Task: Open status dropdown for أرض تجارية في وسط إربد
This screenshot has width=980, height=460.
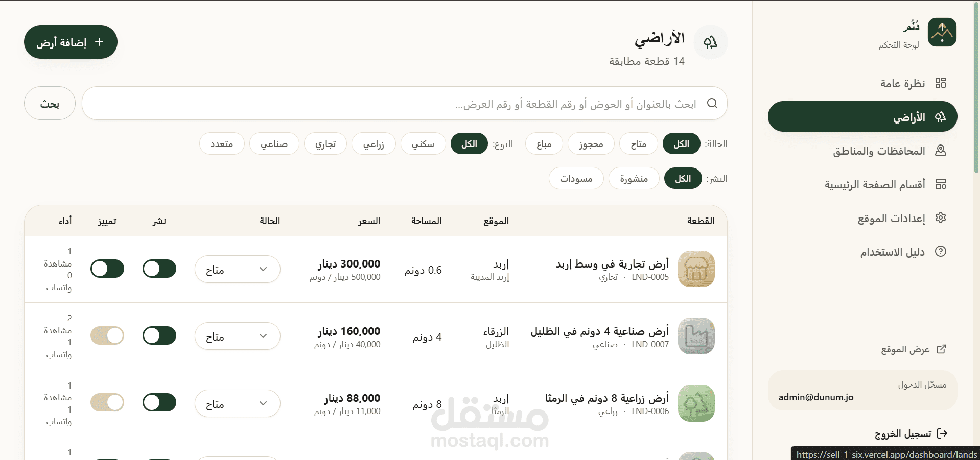Action: [x=238, y=269]
